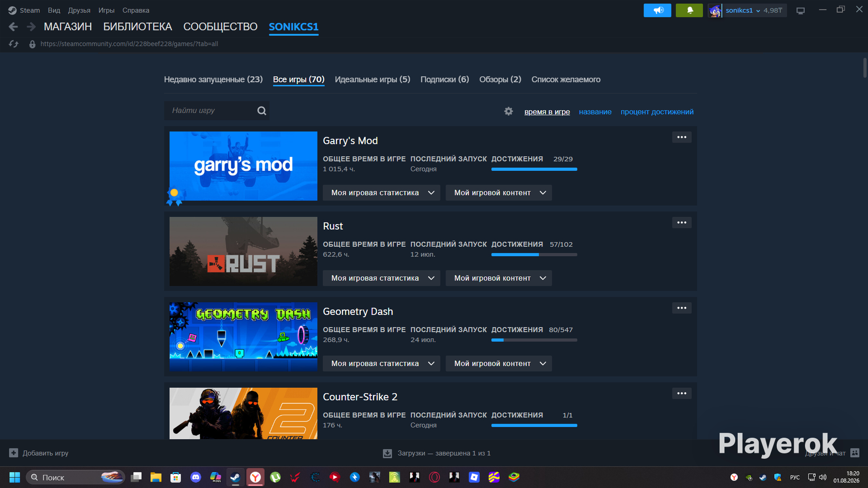The image size is (868, 488).
Task: Open the blue megaphone announcements button
Action: tap(658, 10)
